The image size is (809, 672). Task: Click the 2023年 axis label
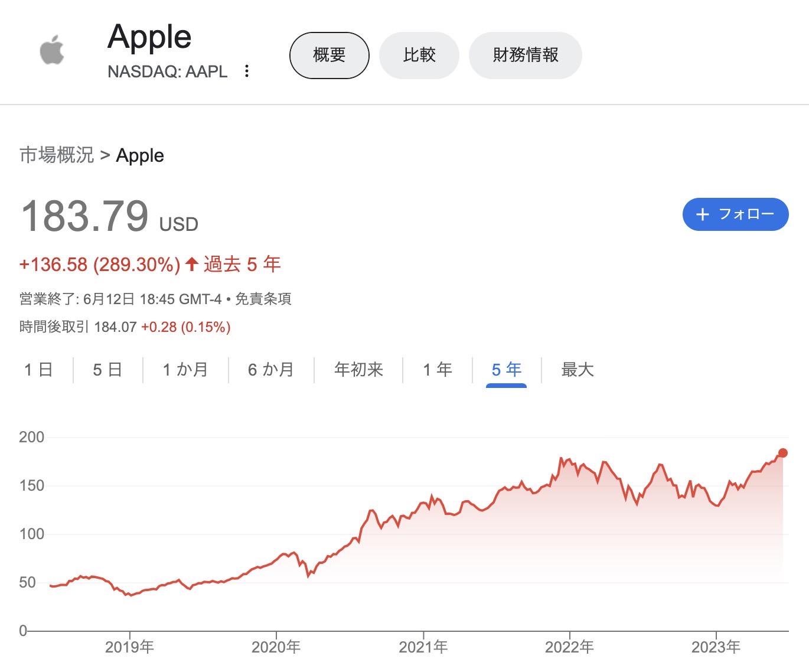click(716, 647)
